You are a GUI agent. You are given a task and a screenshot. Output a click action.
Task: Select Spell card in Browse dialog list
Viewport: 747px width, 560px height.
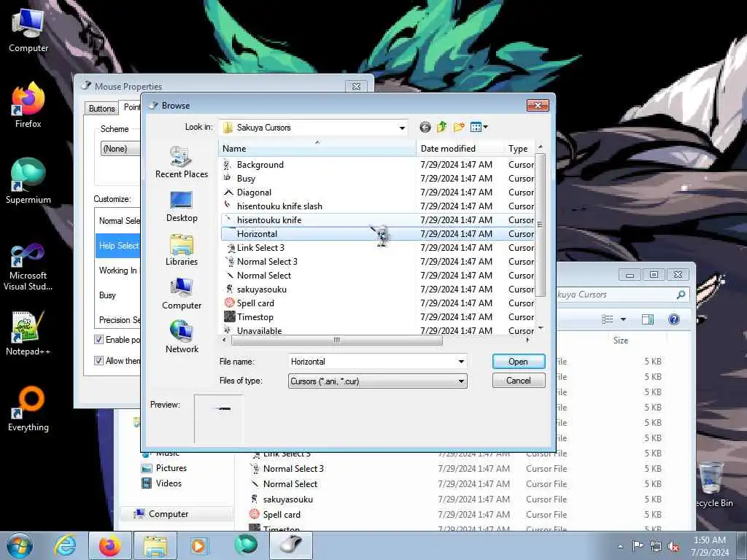[x=255, y=303]
